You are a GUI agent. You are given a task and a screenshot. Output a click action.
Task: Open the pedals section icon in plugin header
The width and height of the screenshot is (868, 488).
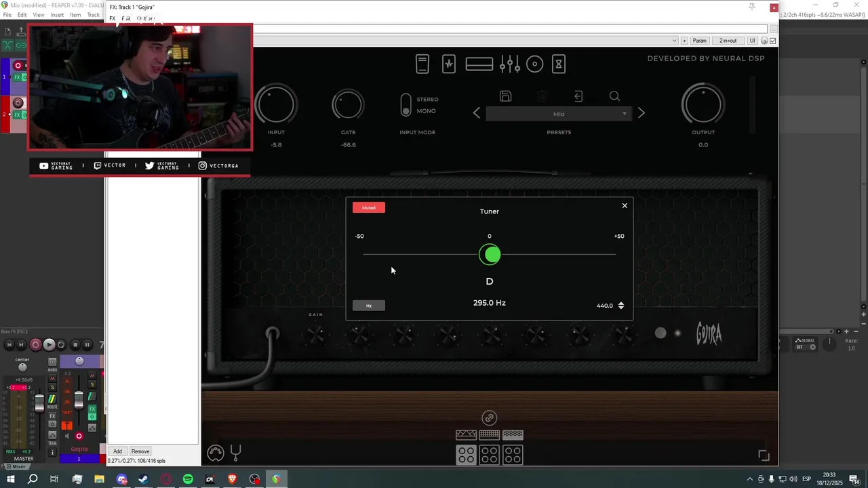[422, 64]
